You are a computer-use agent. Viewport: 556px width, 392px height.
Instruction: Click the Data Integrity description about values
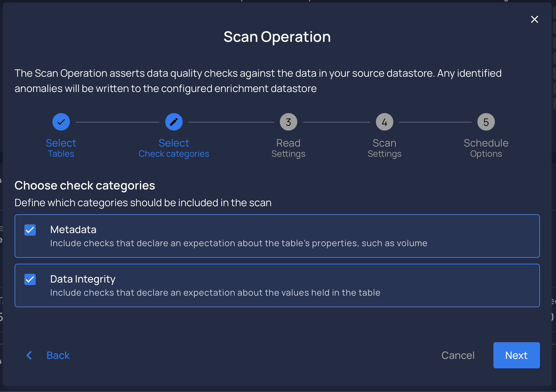point(215,293)
